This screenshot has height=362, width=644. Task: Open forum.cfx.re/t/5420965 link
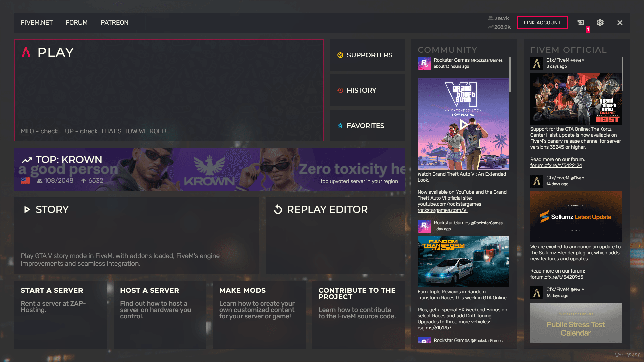click(x=556, y=277)
